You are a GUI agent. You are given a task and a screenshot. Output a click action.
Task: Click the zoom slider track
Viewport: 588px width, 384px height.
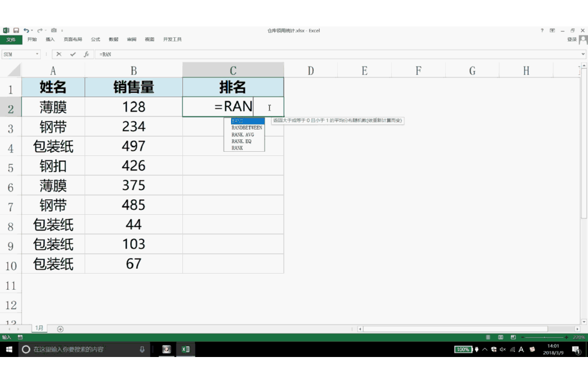pos(545,337)
